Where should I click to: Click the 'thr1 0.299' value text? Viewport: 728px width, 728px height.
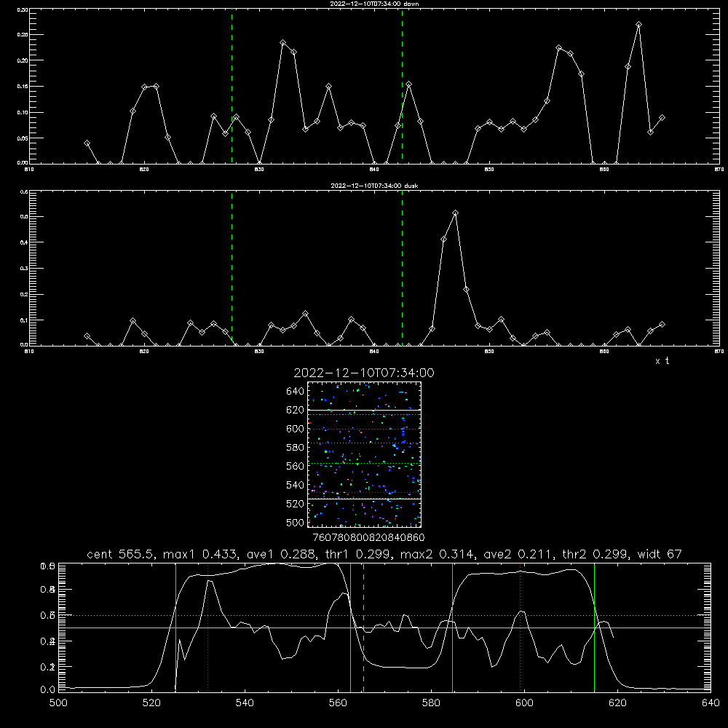(359, 554)
